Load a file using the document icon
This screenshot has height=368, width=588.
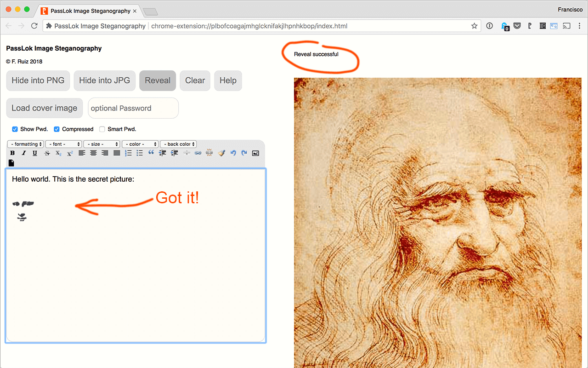[x=11, y=163]
